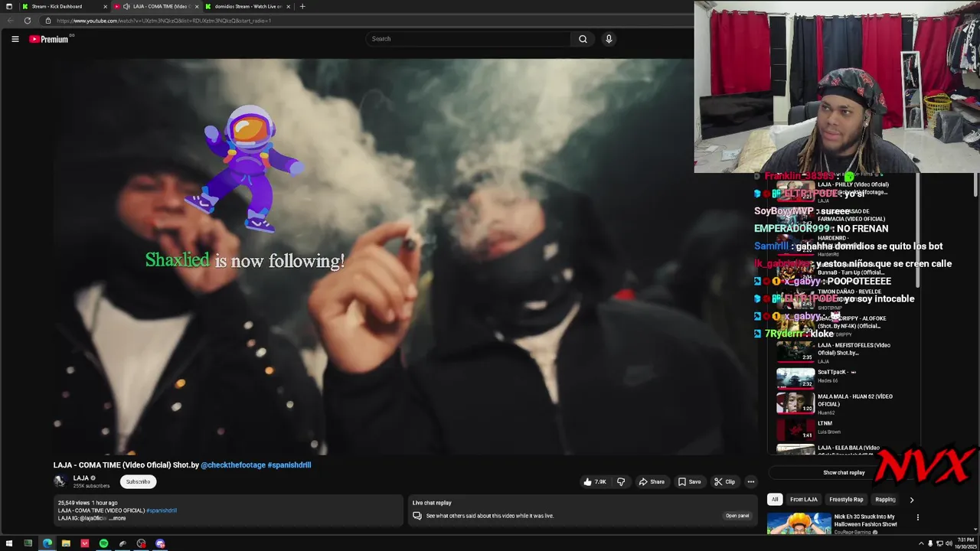Select the Freestyle Rap filter chip
The image size is (980, 551).
846,500
